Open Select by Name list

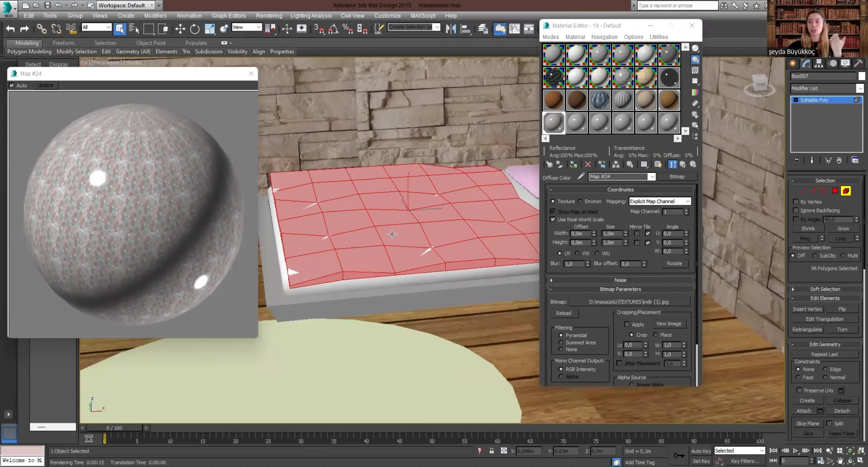pos(134,29)
